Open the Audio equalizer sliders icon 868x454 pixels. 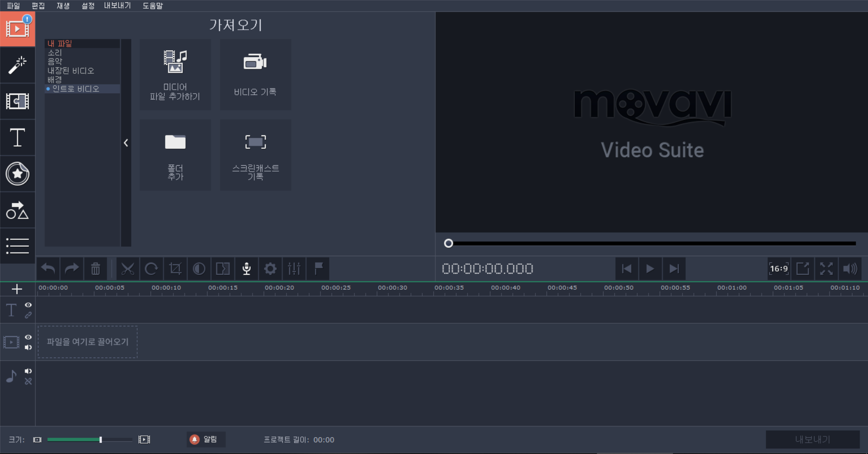pyautogui.click(x=294, y=269)
